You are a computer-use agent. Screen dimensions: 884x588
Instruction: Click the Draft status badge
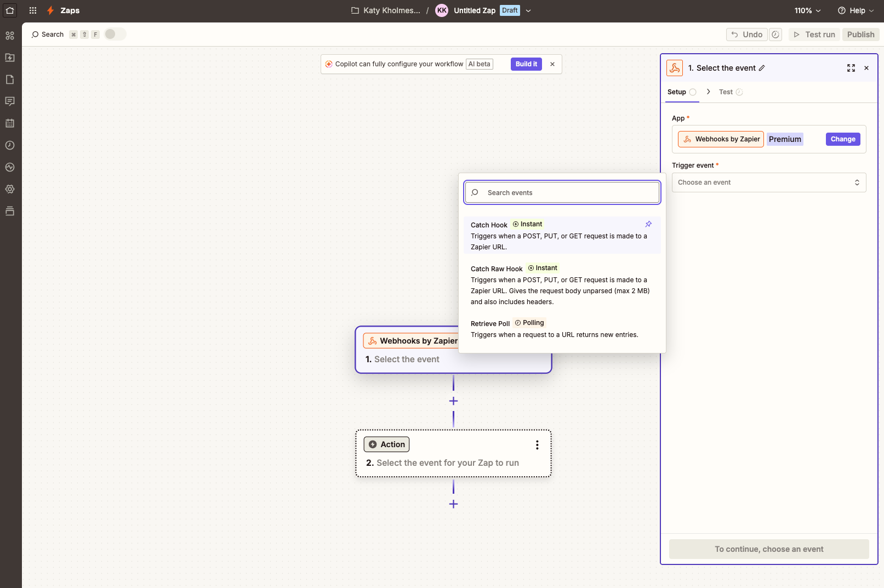tap(510, 10)
